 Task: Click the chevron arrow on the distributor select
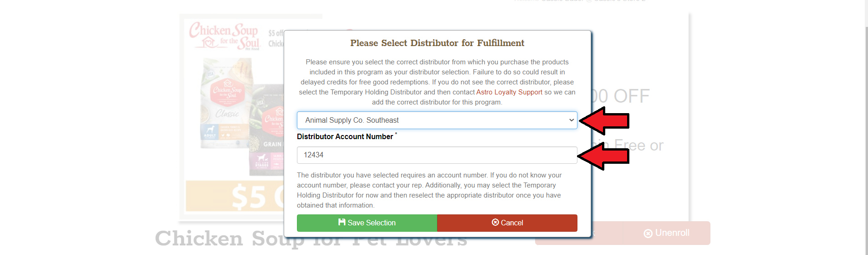571,120
